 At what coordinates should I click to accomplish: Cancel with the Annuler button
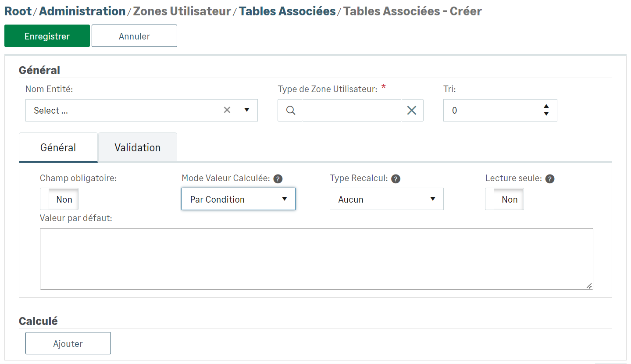tap(134, 36)
